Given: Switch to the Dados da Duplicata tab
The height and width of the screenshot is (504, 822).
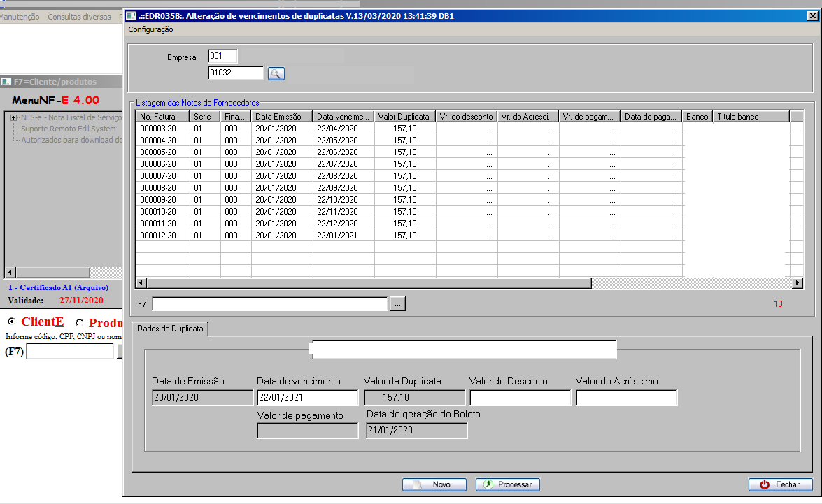Looking at the screenshot, I should 170,329.
